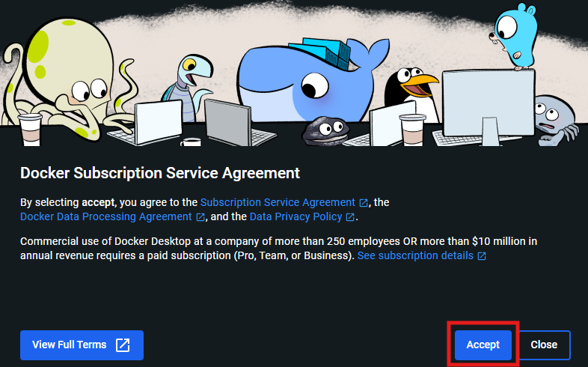588x367 pixels.
Task: Open View Full Terms
Action: pyautogui.click(x=82, y=345)
